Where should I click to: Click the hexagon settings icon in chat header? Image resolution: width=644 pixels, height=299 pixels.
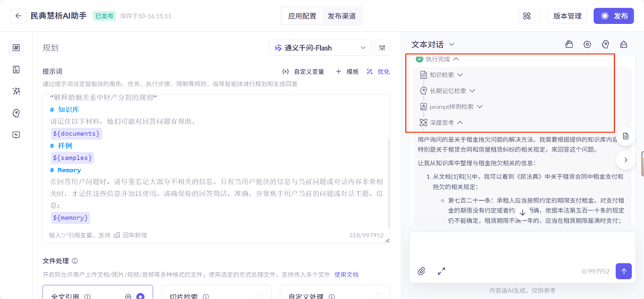point(587,45)
